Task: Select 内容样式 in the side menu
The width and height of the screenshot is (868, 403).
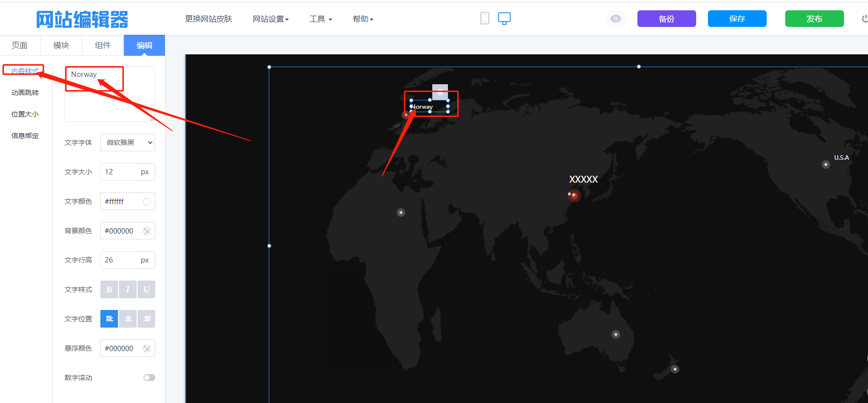Action: click(25, 71)
